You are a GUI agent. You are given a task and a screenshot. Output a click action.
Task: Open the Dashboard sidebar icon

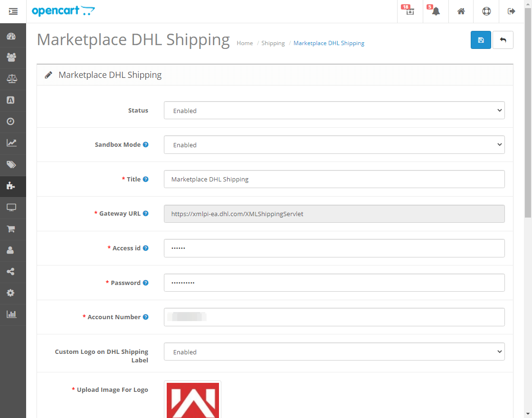pyautogui.click(x=11, y=36)
